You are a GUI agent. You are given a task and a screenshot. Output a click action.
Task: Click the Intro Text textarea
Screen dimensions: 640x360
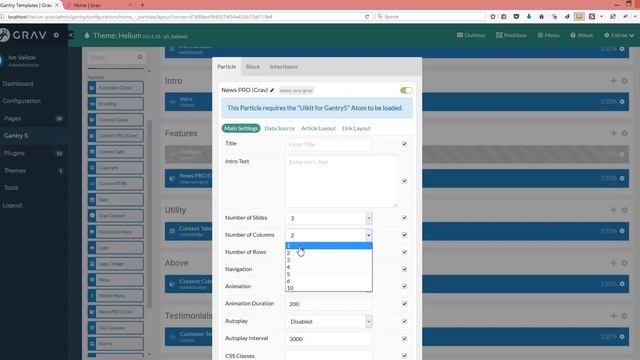341,181
